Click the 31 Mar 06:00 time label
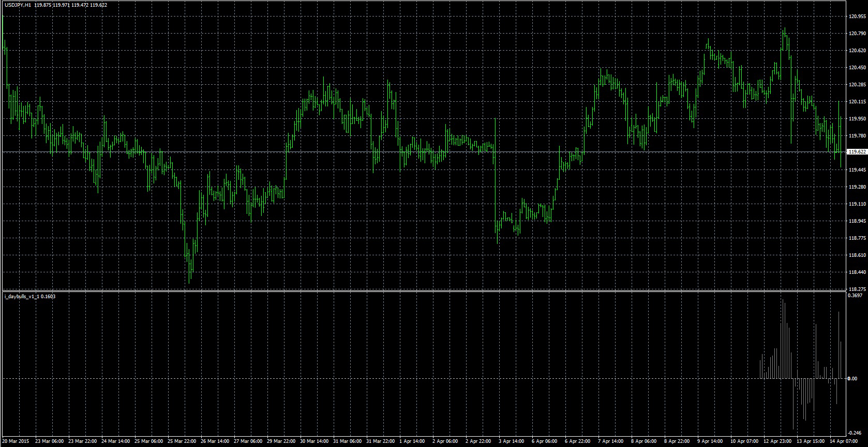This screenshot has width=868, height=447. (348, 442)
